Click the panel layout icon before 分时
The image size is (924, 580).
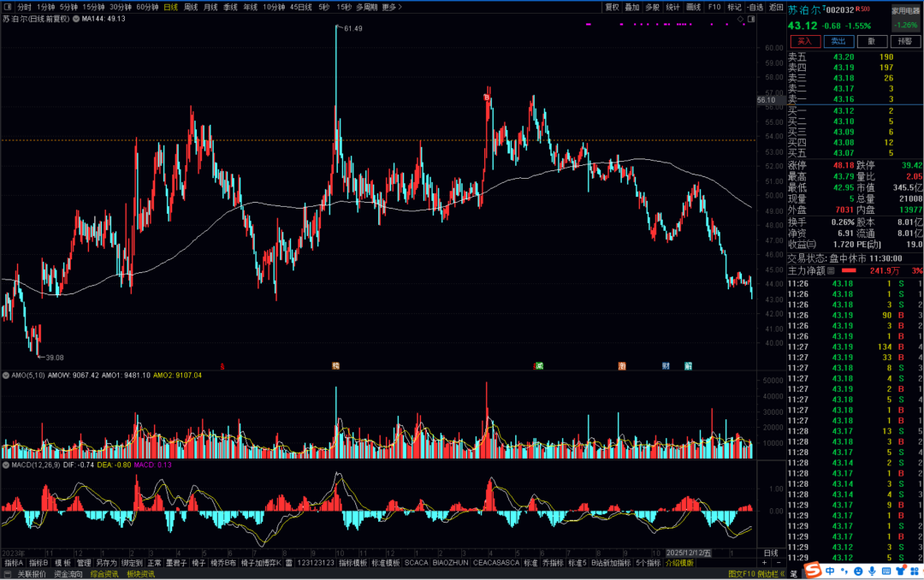point(8,7)
